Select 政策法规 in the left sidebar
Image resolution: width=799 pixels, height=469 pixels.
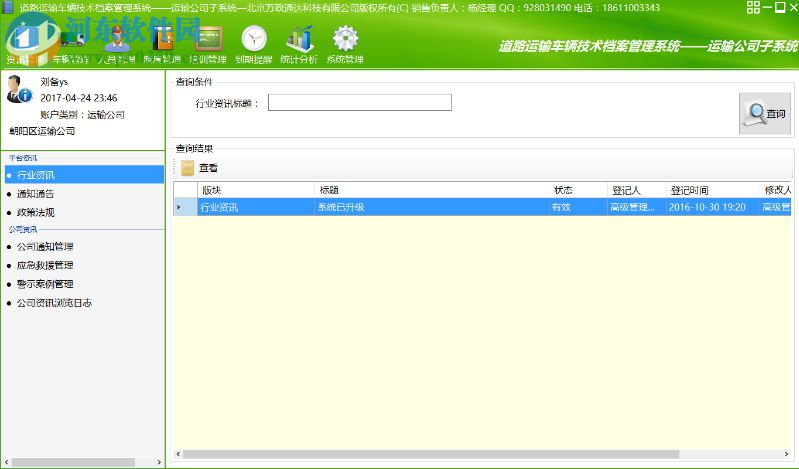35,212
